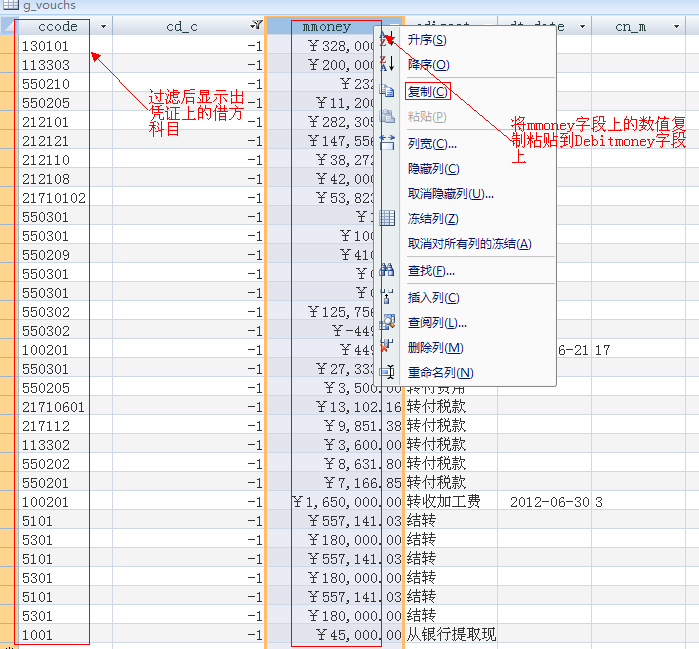Screen dimensions: 699x649
Task: Click the insert column icon
Action: point(387,296)
